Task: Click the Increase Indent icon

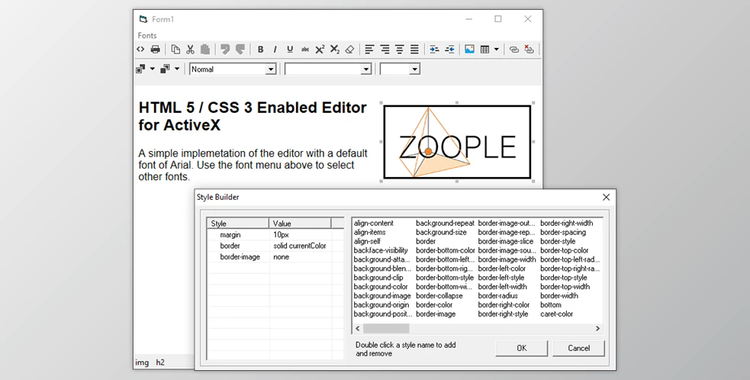Action: (434, 49)
